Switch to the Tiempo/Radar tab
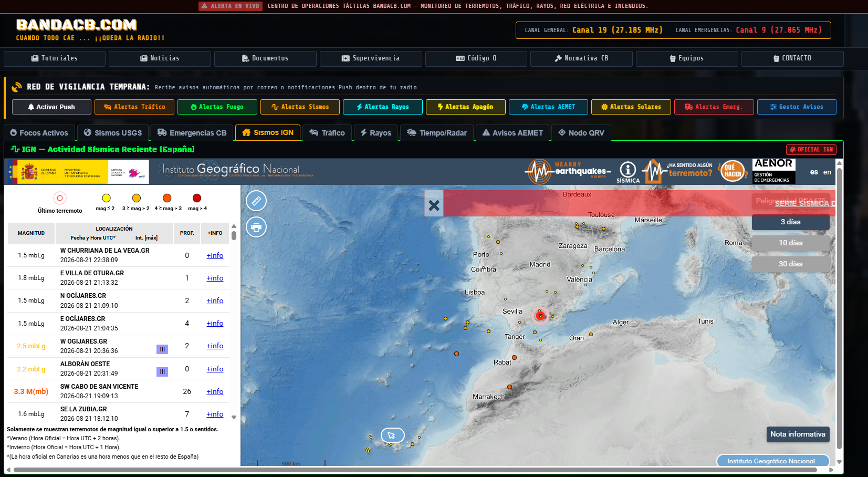868x477 pixels. pyautogui.click(x=437, y=133)
